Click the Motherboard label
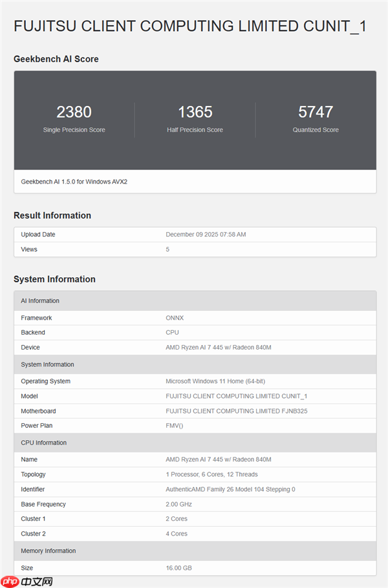 [x=38, y=412]
